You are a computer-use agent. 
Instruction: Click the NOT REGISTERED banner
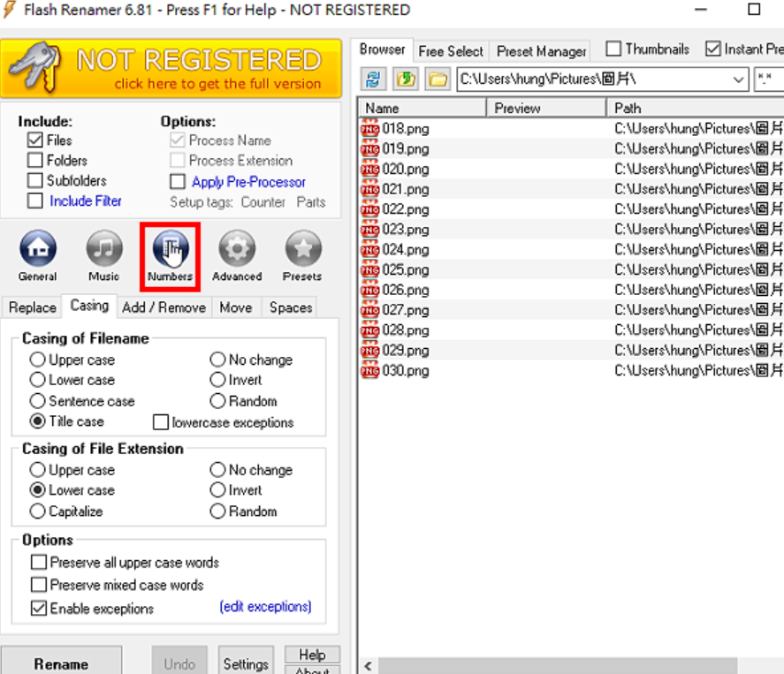[x=171, y=68]
